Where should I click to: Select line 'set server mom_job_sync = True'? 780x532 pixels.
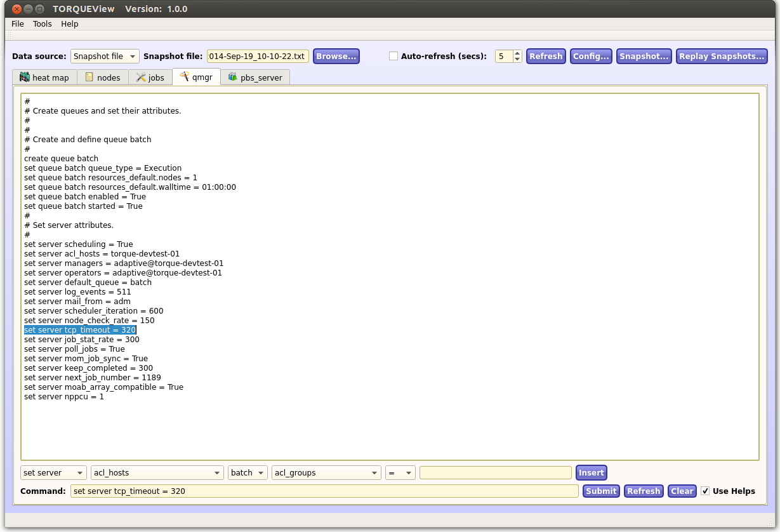(86, 359)
